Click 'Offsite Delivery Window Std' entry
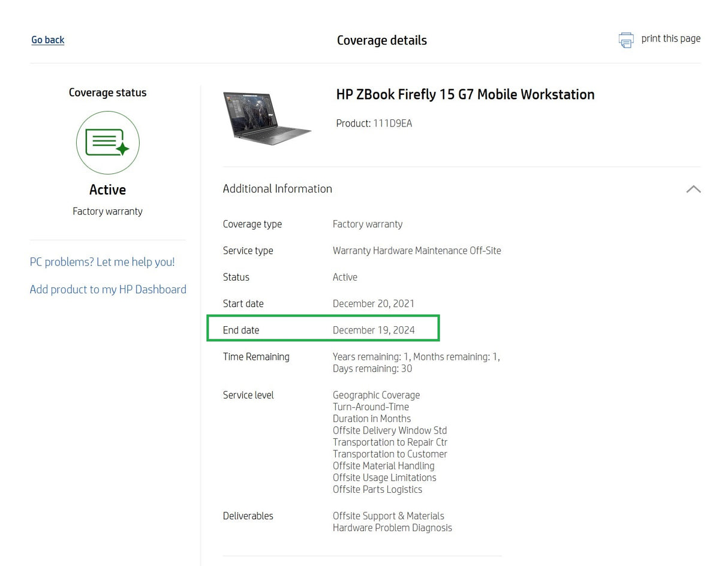728x566 pixels. coord(390,430)
